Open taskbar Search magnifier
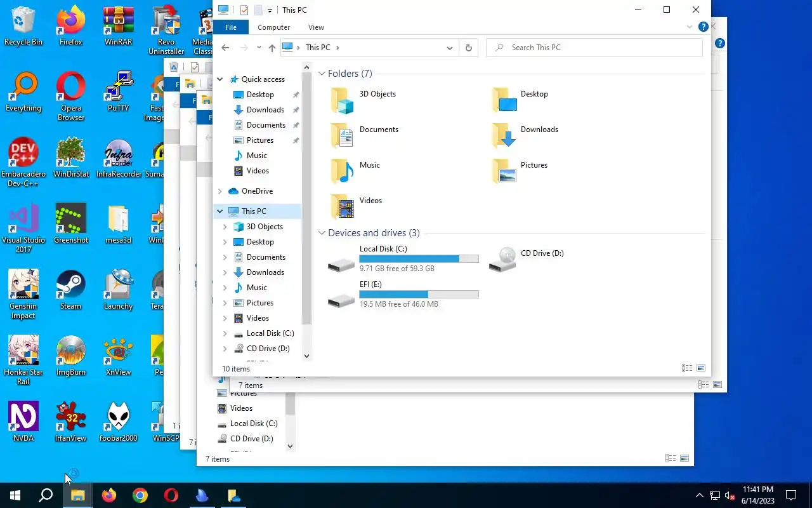The image size is (812, 508). [x=46, y=495]
